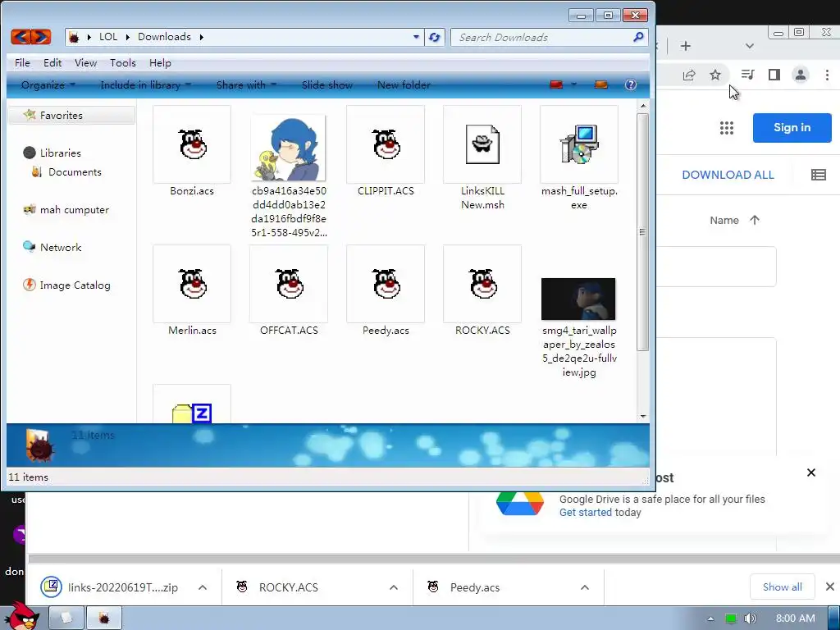The image size is (840, 630).
Task: Click the share page icon in browser
Action: 689,75
